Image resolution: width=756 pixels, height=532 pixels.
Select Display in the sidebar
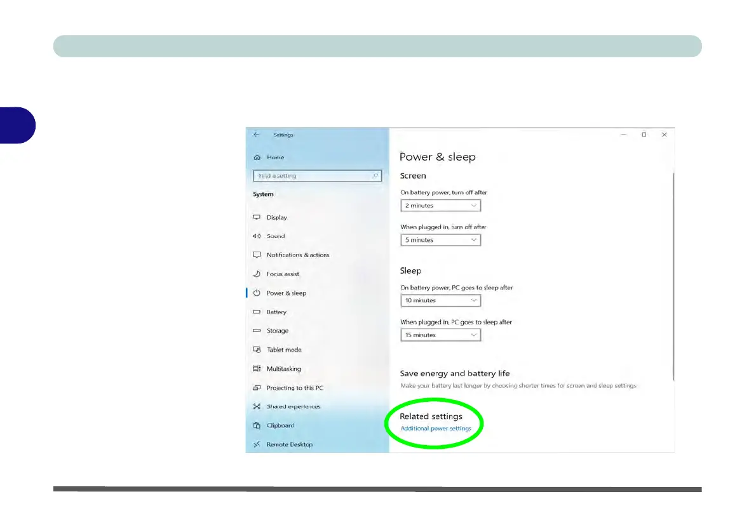click(277, 217)
